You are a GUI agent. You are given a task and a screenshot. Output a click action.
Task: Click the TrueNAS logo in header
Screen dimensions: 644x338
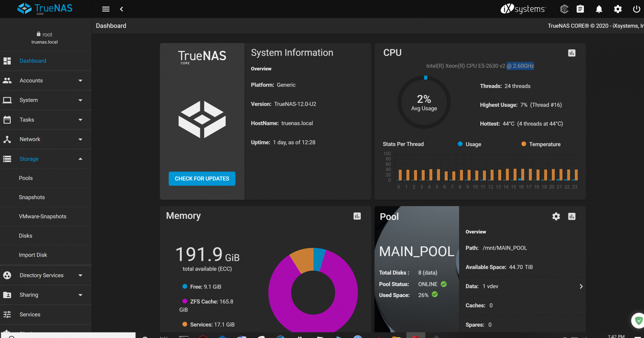[45, 9]
